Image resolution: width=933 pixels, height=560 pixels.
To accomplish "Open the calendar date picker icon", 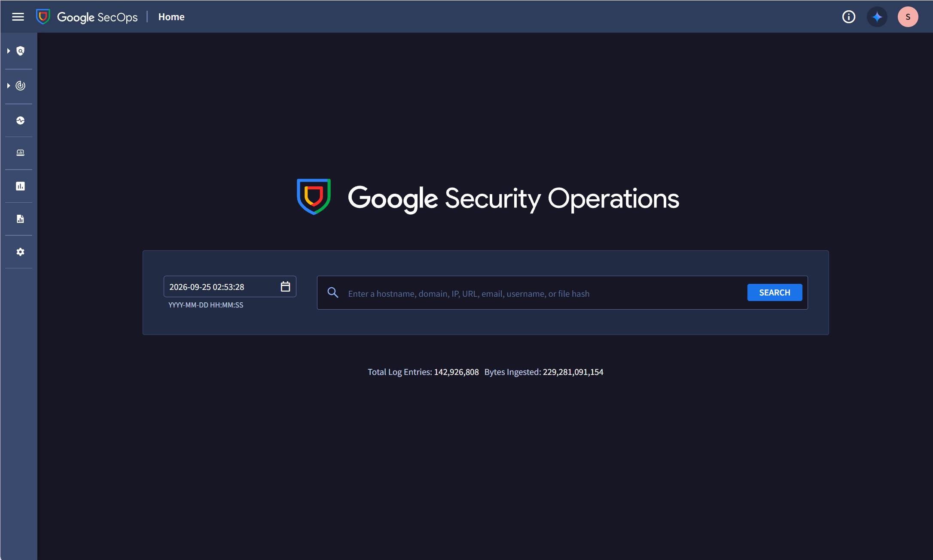I will [x=285, y=286].
